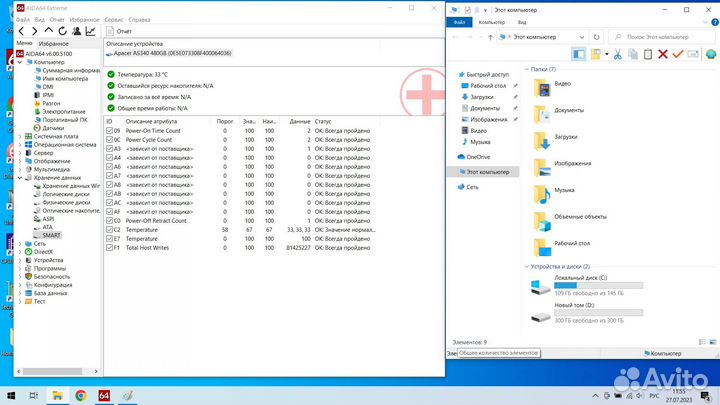Open the Сервис menu in AIDA64

point(114,19)
